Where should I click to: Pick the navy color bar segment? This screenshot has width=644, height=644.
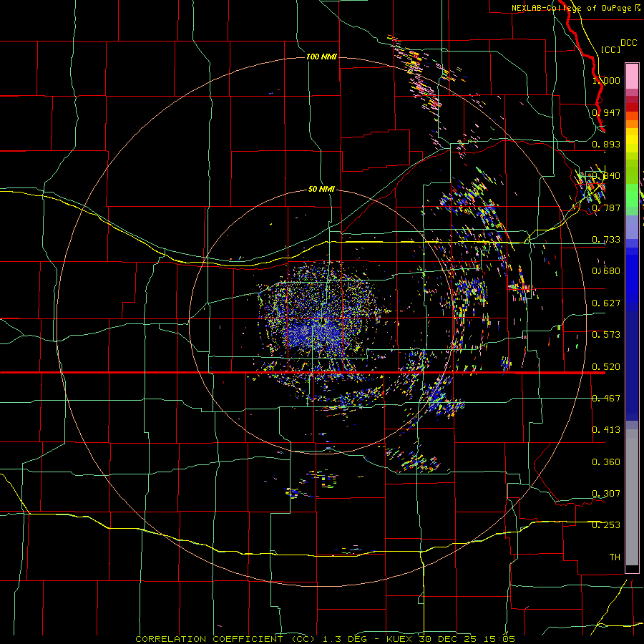coord(632,366)
